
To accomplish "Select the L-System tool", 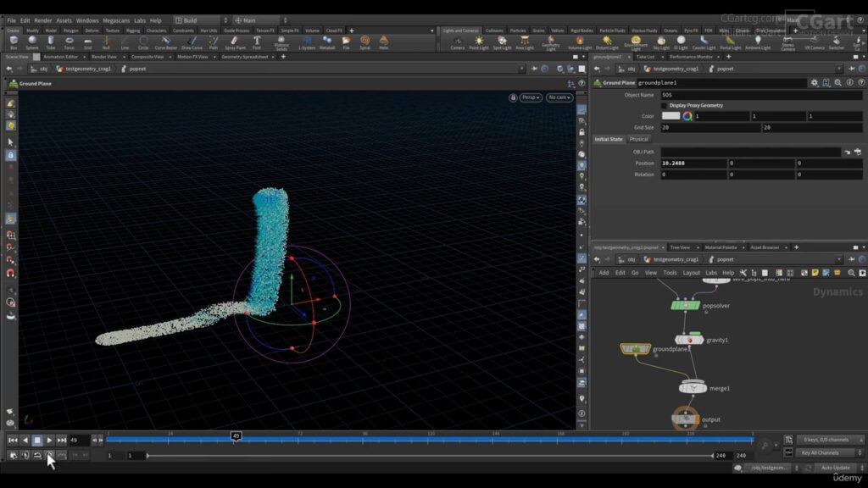I will point(307,42).
